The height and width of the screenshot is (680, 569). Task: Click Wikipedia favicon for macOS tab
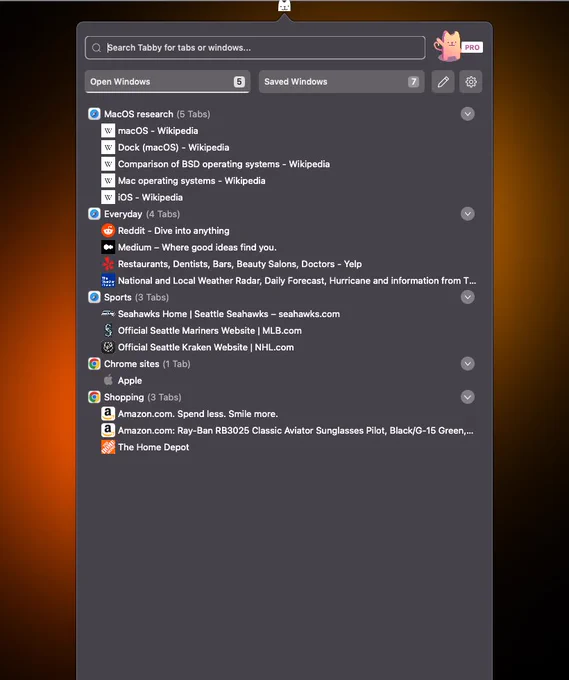click(108, 131)
